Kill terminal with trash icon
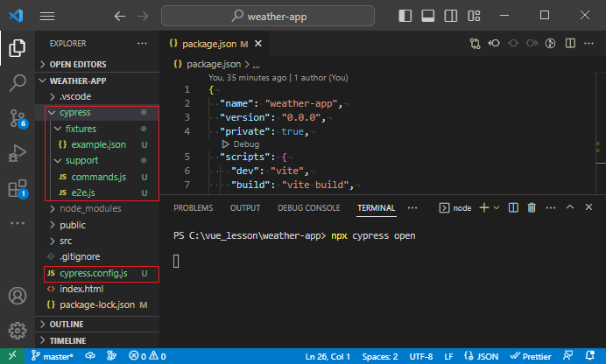The width and height of the screenshot is (606, 364). (532, 207)
